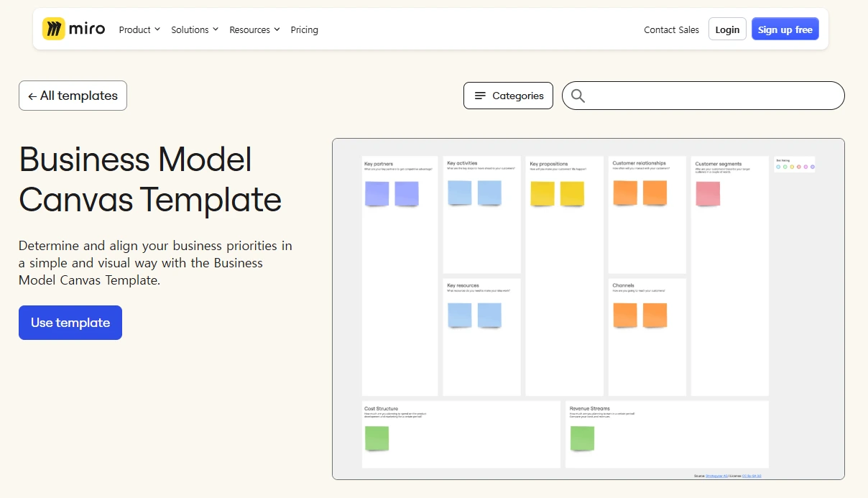Select the Business Model Canvas Template heading
Viewport: 868px width, 498px height.
click(150, 179)
